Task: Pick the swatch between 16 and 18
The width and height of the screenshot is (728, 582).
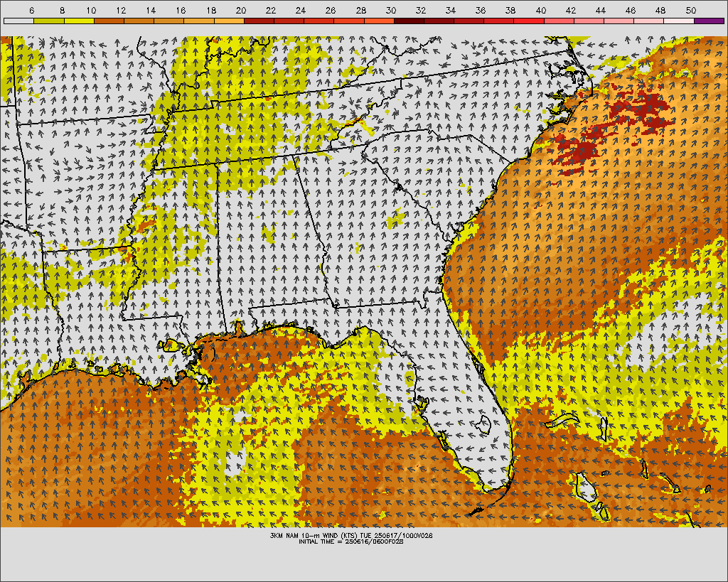Action: (x=199, y=21)
